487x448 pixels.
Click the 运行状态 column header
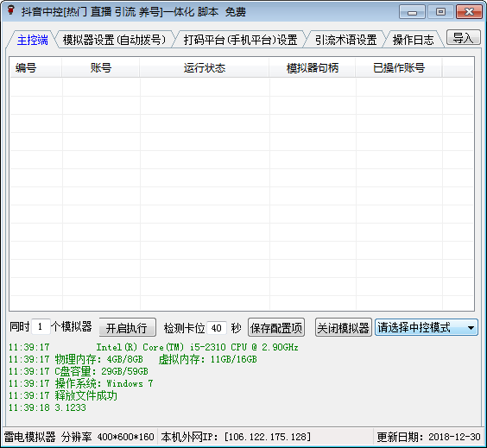(205, 67)
